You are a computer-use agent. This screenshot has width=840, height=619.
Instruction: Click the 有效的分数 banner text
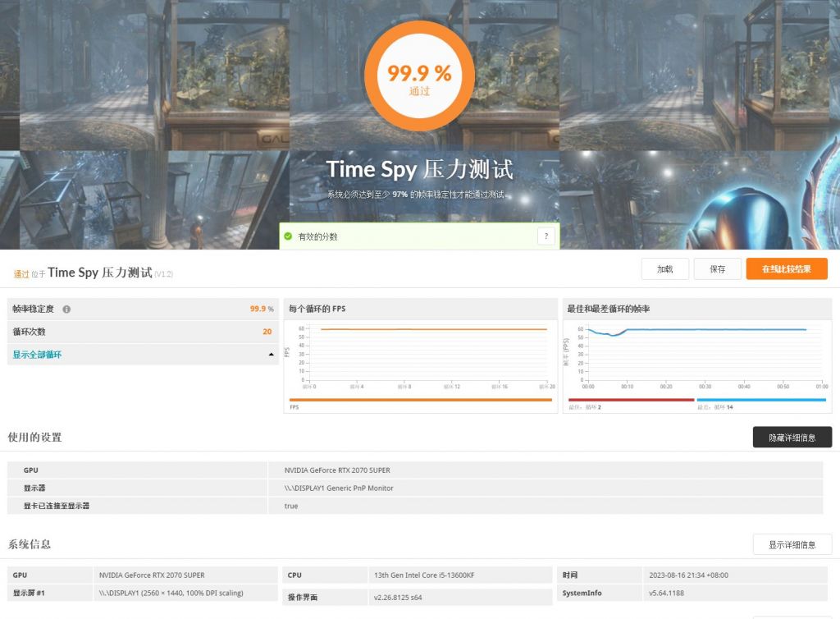pos(317,236)
